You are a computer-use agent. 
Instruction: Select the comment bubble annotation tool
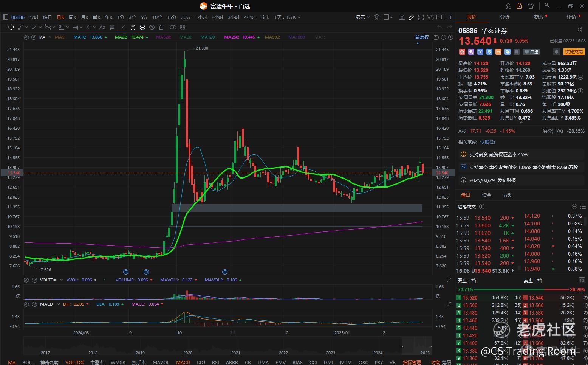click(112, 27)
